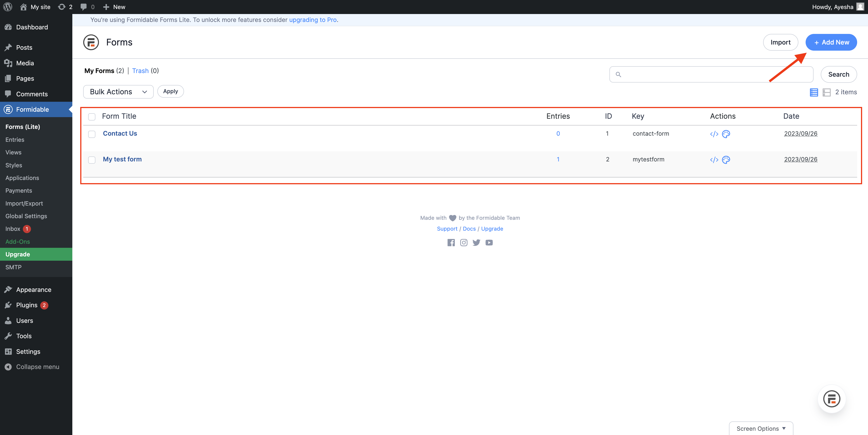Open the Bulk Actions dropdown

[118, 92]
